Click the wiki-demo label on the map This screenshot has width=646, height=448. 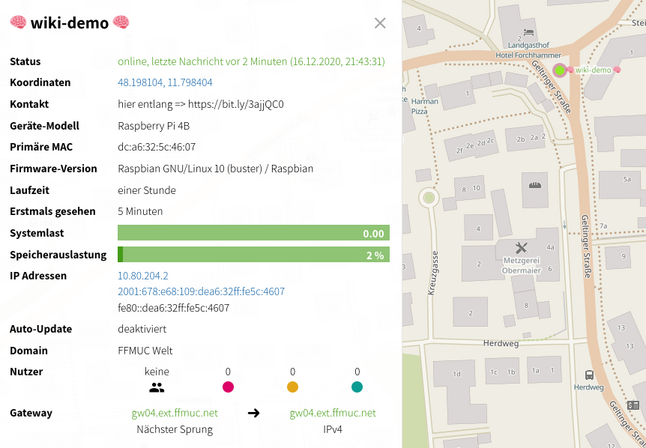click(593, 70)
